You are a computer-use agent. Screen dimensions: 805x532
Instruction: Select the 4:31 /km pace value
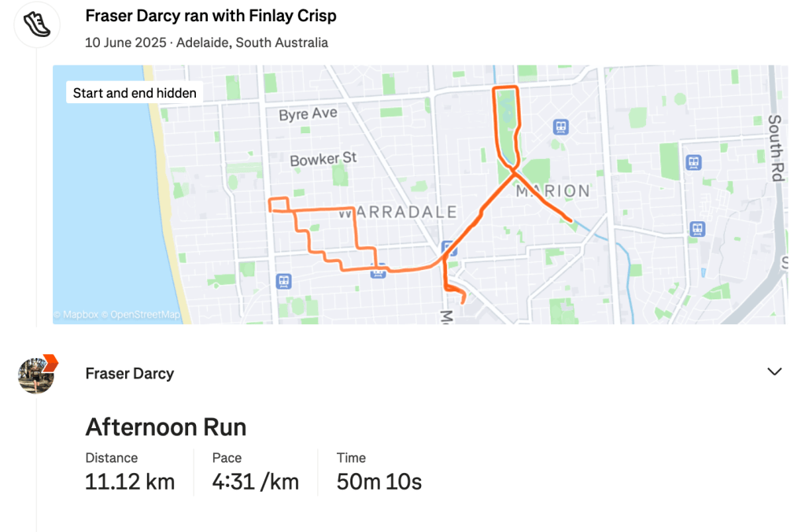pos(256,481)
